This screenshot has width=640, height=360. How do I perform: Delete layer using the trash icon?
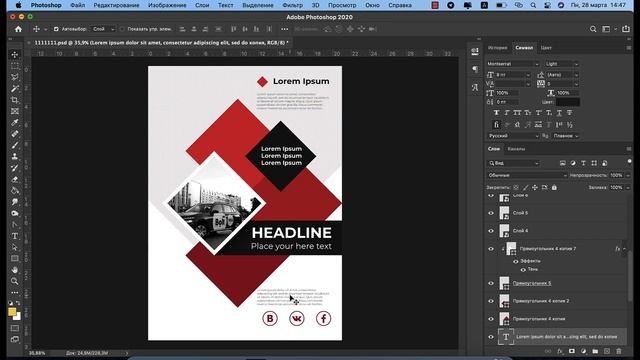point(619,351)
